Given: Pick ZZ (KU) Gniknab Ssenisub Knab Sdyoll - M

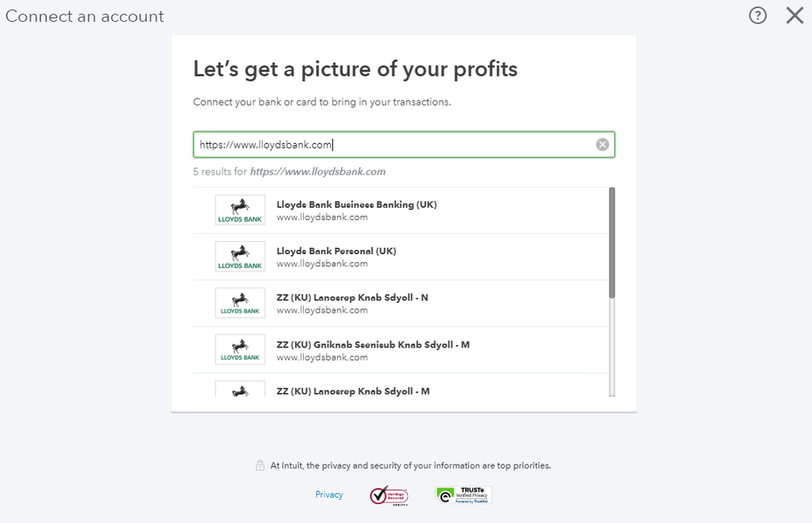Looking at the screenshot, I should coord(373,344).
